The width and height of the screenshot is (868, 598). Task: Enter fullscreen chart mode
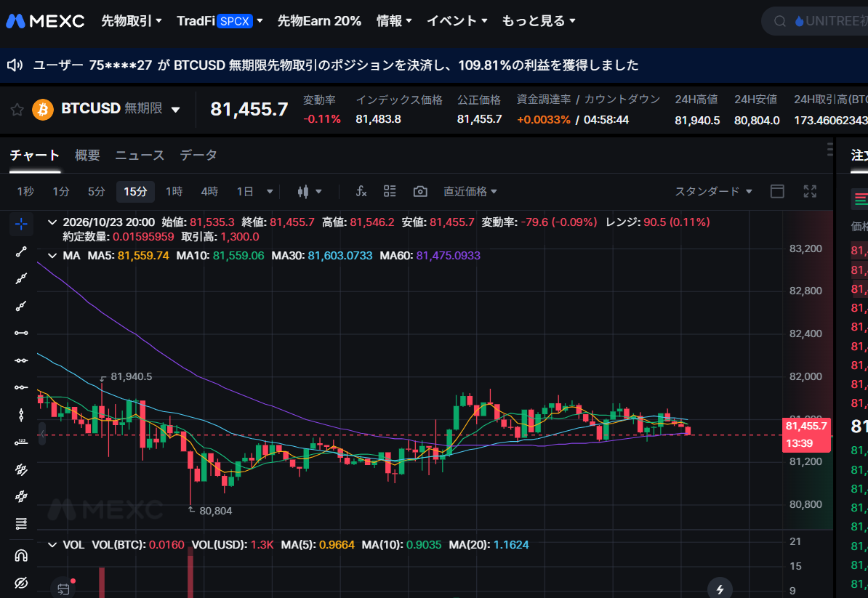point(810,191)
